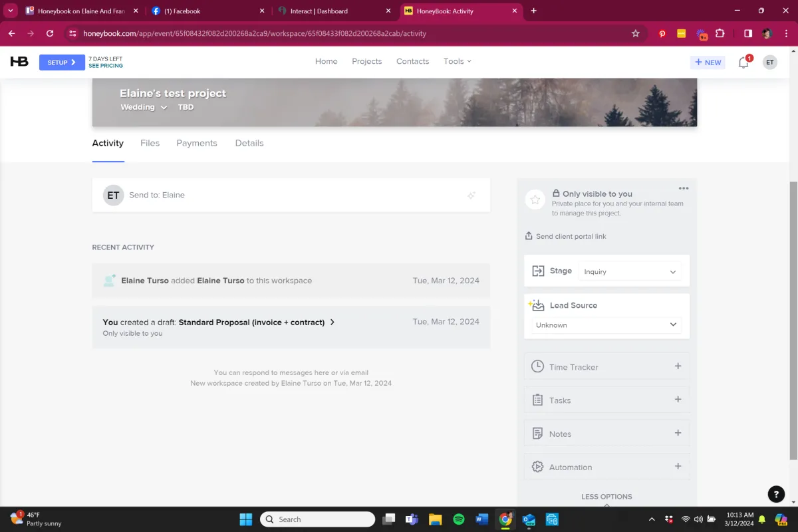The width and height of the screenshot is (798, 532).
Task: Collapse with LESS OPTIONS
Action: point(606,497)
